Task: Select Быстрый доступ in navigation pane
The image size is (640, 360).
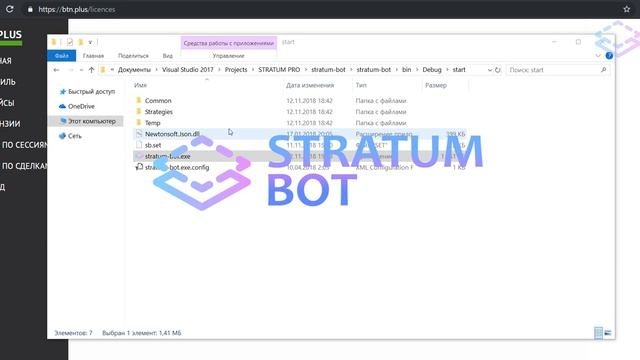Action: [x=91, y=91]
